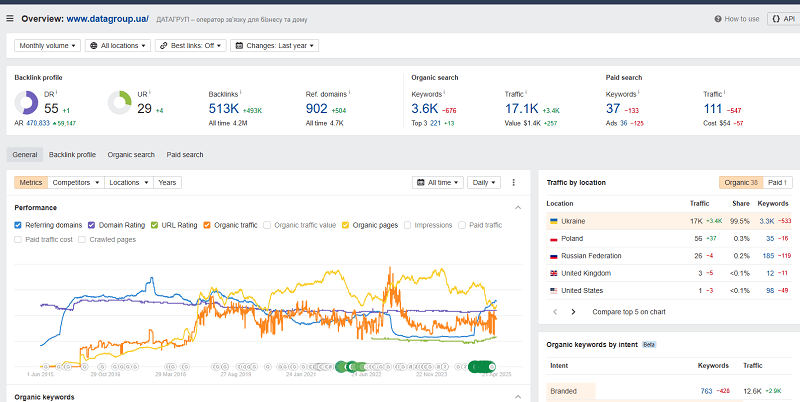800x402 pixels.
Task: Click the large green timeline marker near 2022
Action: [341, 366]
